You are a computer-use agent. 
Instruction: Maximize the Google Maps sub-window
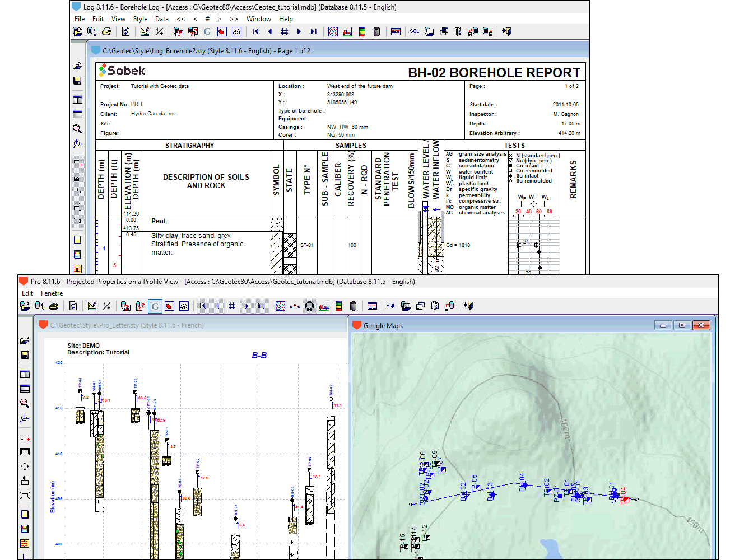click(x=682, y=325)
